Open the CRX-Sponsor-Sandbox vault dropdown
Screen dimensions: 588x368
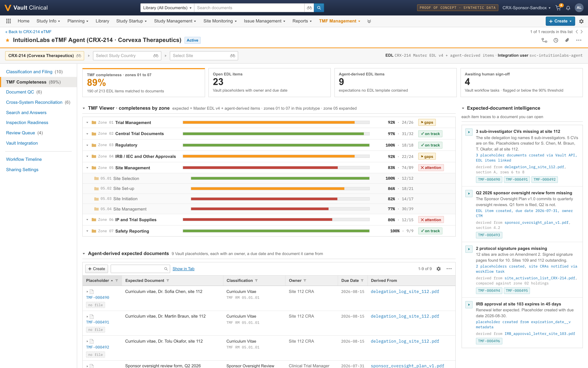(526, 8)
